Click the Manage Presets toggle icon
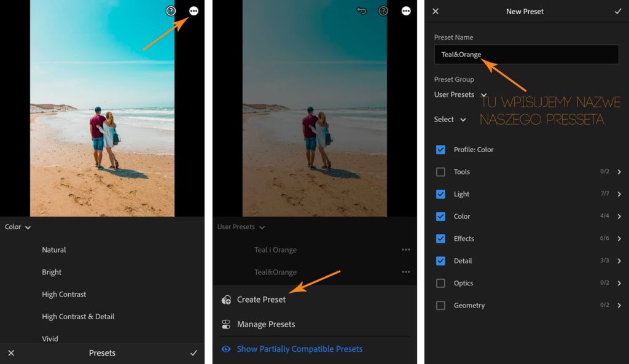Viewport: 629px width, 364px height. pos(226,324)
